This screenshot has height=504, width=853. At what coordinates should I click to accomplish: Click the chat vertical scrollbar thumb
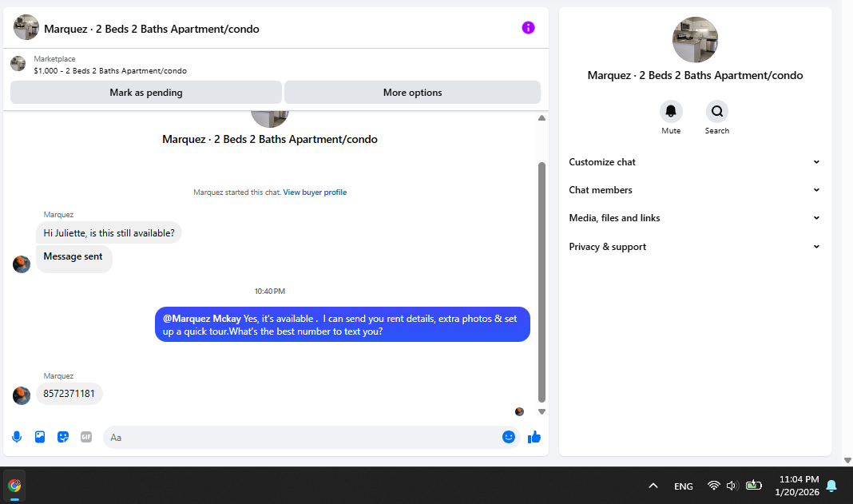click(542, 282)
